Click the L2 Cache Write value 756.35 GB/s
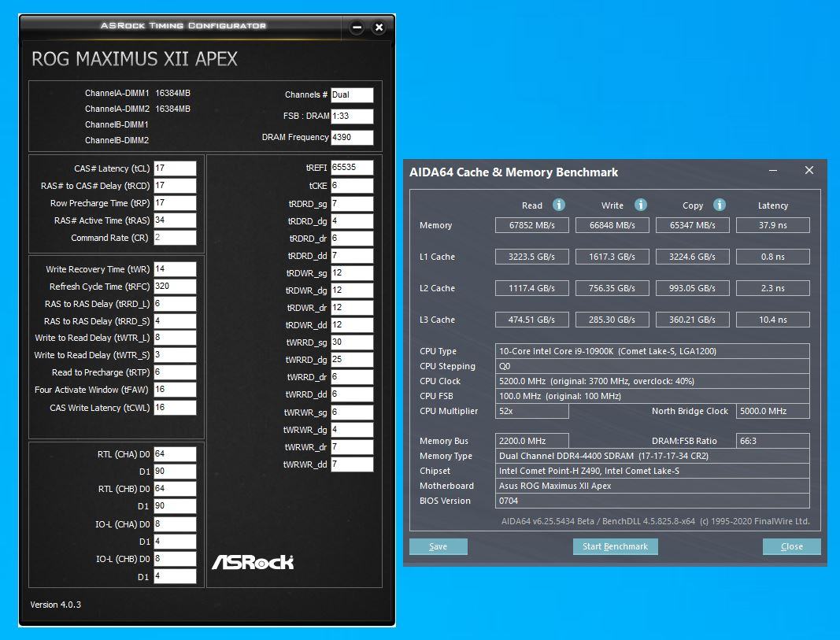This screenshot has height=640, width=840. pos(612,288)
